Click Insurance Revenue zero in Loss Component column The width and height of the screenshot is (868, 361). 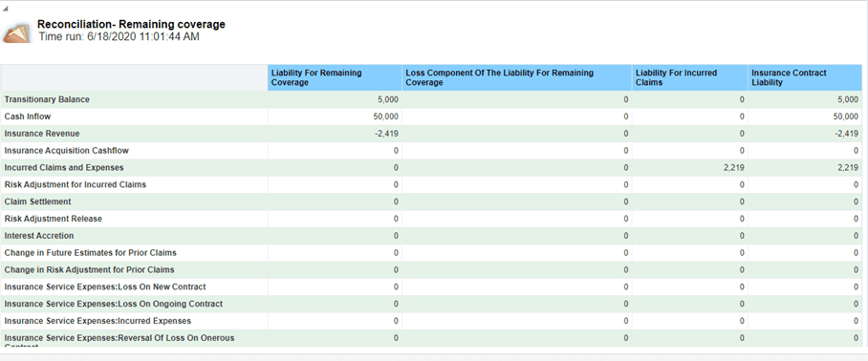626,134
